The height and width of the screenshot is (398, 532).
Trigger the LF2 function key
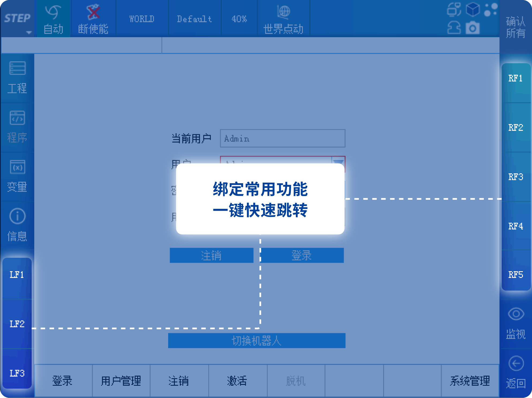pos(17,324)
